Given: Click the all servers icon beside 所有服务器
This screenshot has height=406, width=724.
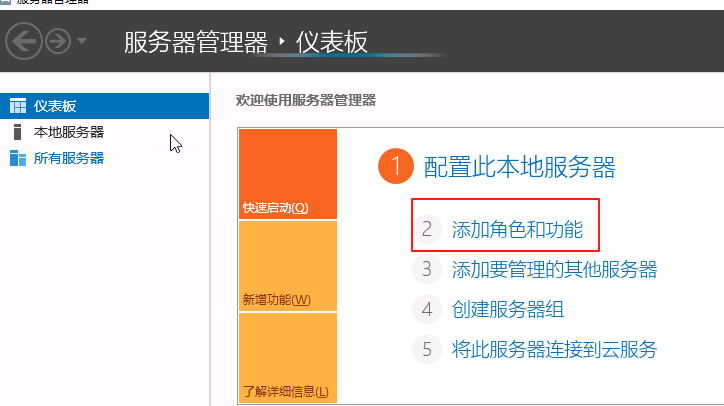Looking at the screenshot, I should click(x=18, y=158).
